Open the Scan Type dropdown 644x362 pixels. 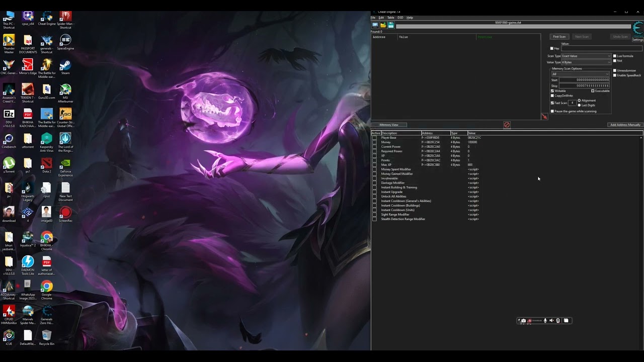point(586,56)
